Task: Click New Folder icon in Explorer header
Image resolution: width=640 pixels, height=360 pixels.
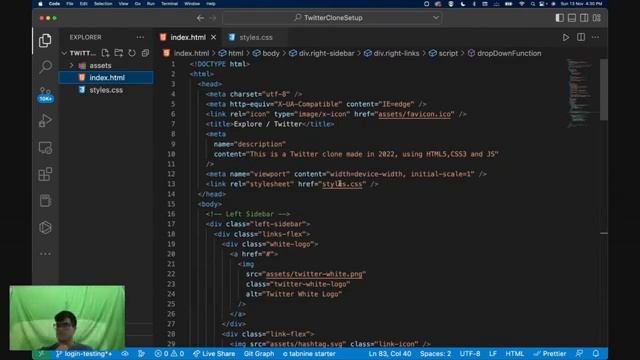Action: coord(119,53)
